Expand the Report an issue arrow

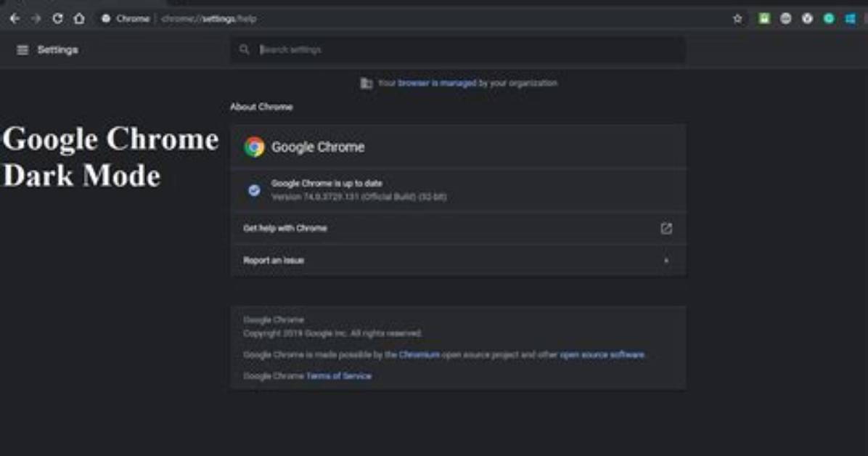(666, 261)
